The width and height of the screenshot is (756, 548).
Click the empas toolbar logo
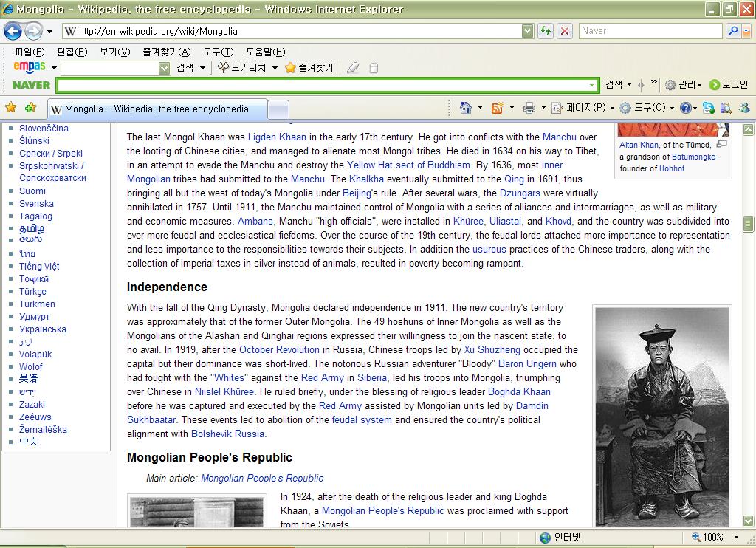pyautogui.click(x=30, y=67)
